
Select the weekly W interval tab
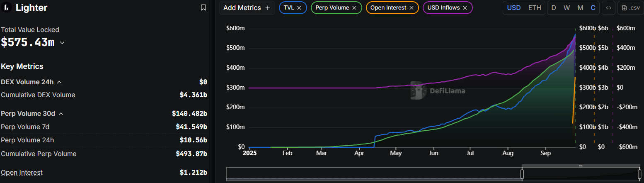coord(567,8)
